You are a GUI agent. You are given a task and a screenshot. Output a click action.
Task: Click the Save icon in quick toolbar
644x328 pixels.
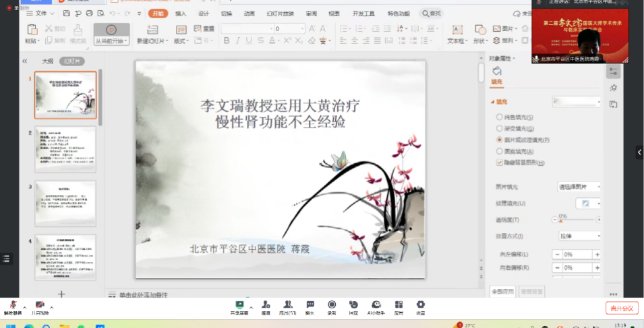pyautogui.click(x=66, y=13)
